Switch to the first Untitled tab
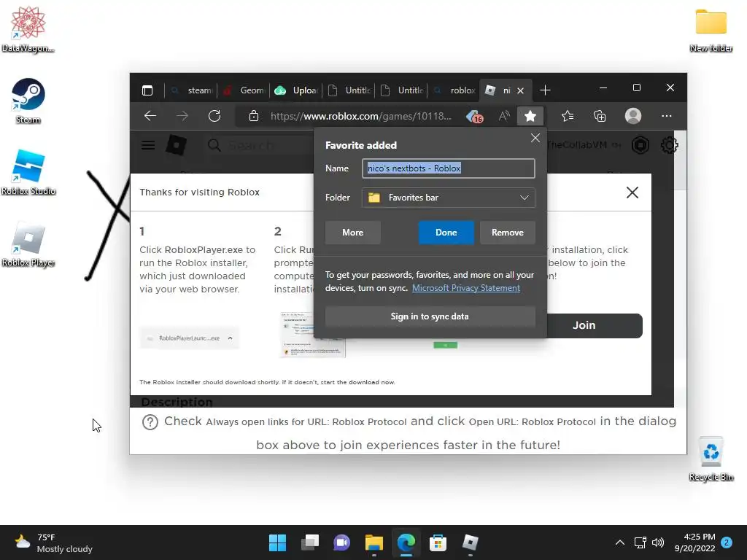 [348, 90]
